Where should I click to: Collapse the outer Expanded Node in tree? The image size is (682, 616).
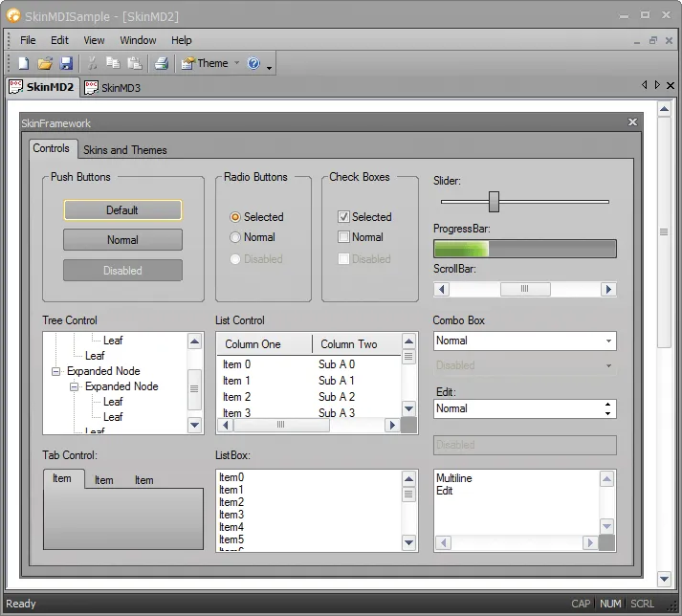click(55, 371)
